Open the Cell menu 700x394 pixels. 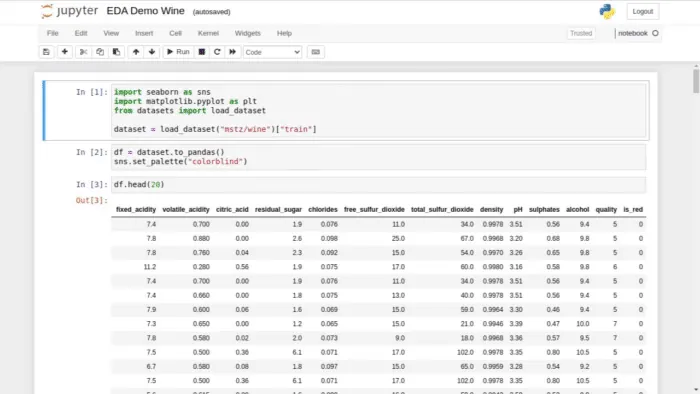(175, 33)
